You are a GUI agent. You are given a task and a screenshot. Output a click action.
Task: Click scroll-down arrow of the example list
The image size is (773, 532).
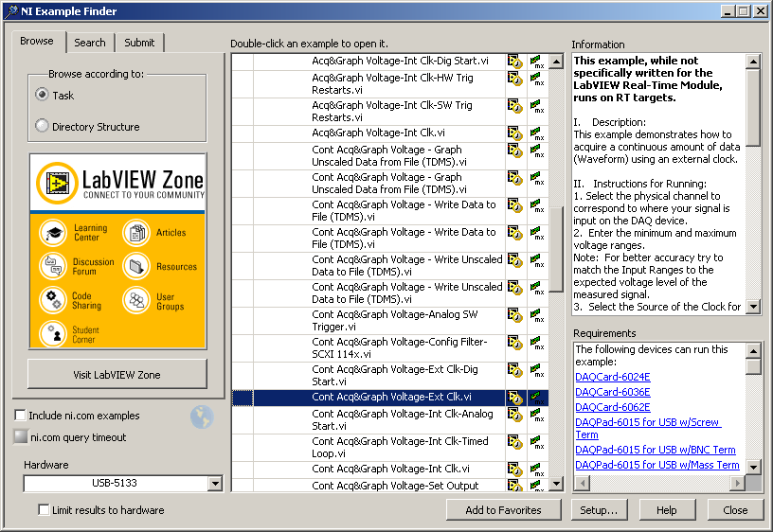click(x=556, y=484)
